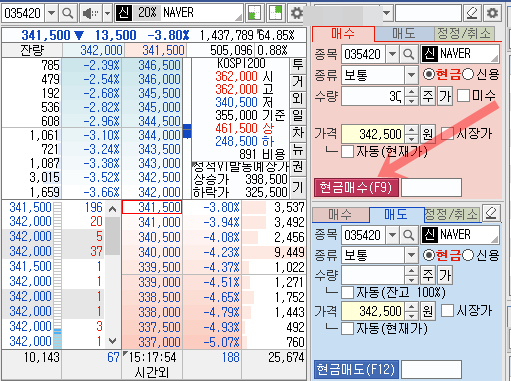
Task: Select 현금 radio in sell panel
Action: point(429,255)
